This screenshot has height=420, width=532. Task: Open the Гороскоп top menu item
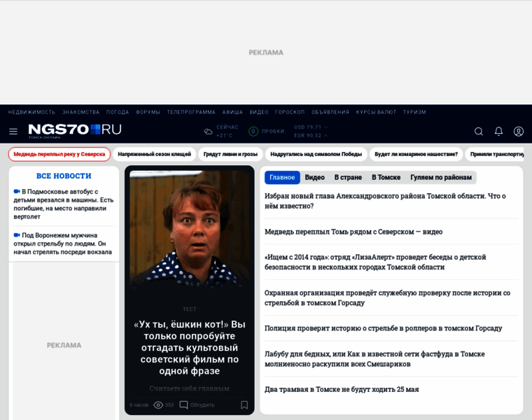[x=290, y=112]
